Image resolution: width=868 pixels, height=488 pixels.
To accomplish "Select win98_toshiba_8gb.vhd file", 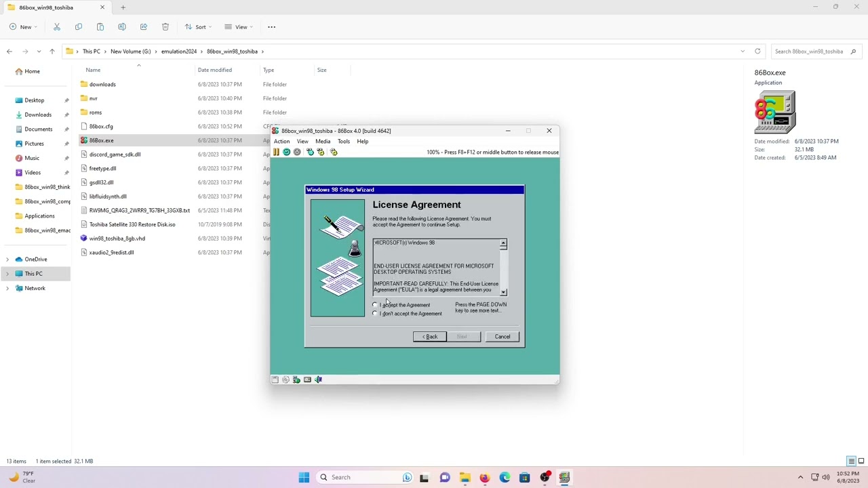I will click(117, 239).
